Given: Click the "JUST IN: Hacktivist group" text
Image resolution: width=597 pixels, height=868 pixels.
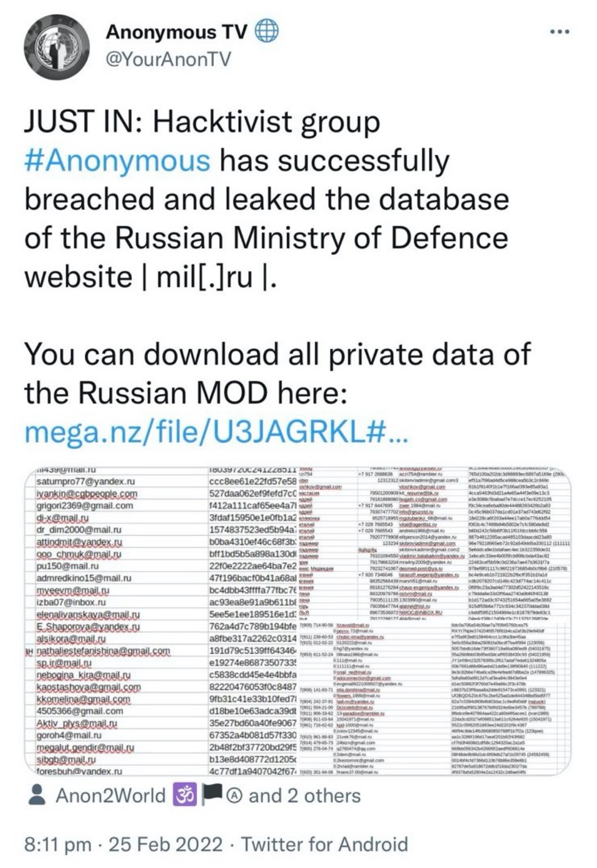Looking at the screenshot, I should [x=202, y=123].
